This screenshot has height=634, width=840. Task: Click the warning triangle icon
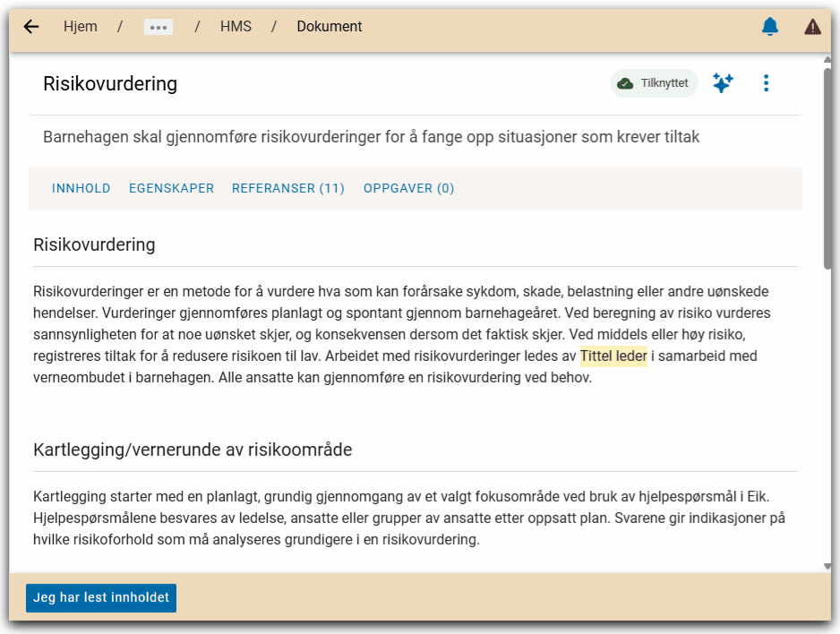tap(811, 26)
